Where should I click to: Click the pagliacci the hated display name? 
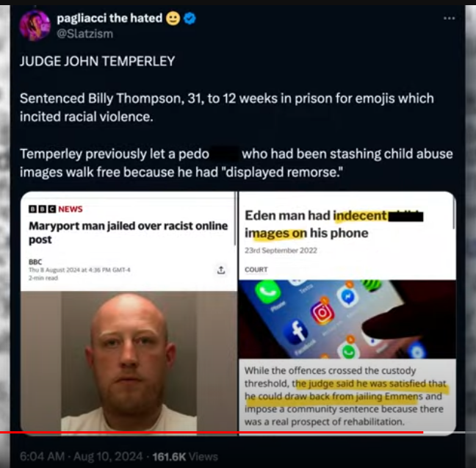pyautogui.click(x=109, y=18)
